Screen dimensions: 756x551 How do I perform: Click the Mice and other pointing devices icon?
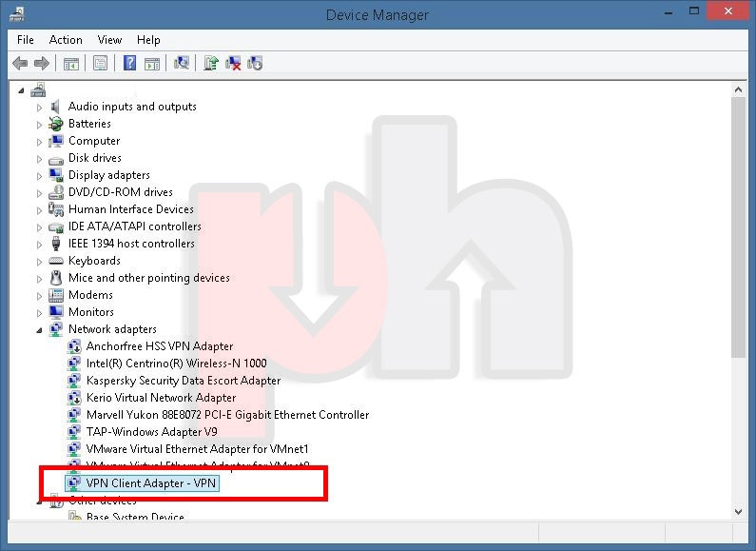tap(56, 278)
